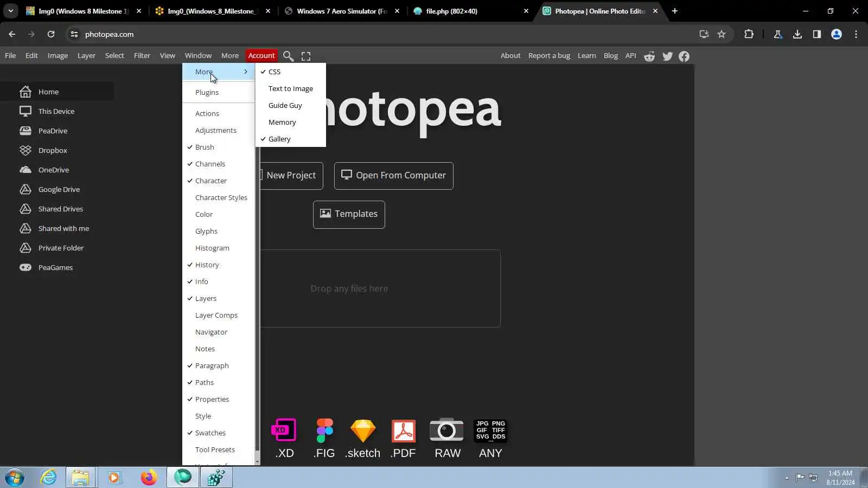This screenshot has width=868, height=488.
Task: Uncheck the Brush panel entry
Action: (219, 147)
